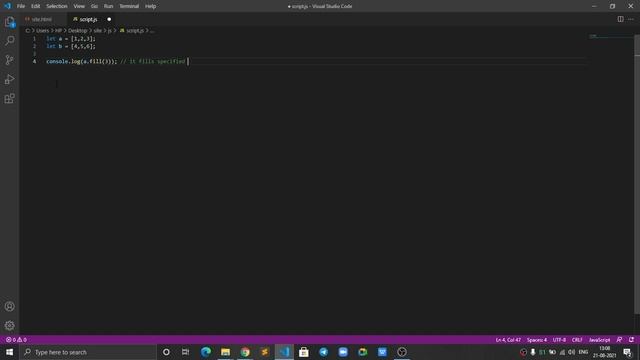Click js folder in breadcrumb
This screenshot has width=640, height=360.
pyautogui.click(x=109, y=31)
